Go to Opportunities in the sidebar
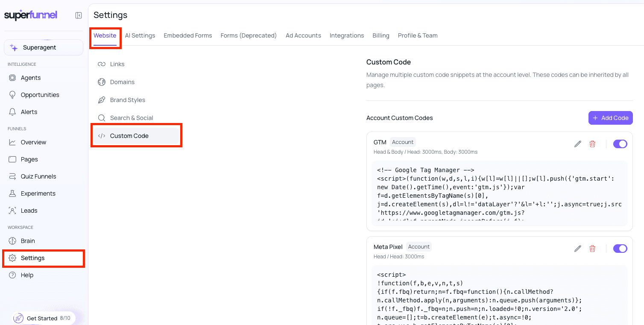 point(40,95)
